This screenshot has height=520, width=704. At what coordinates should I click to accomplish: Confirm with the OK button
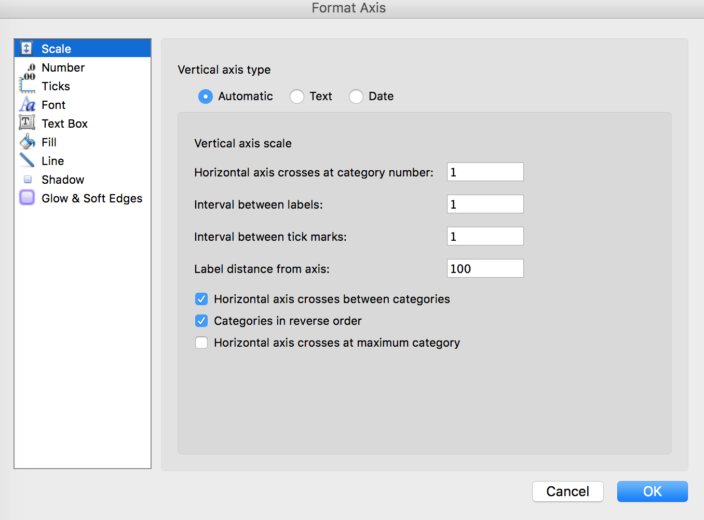652,491
